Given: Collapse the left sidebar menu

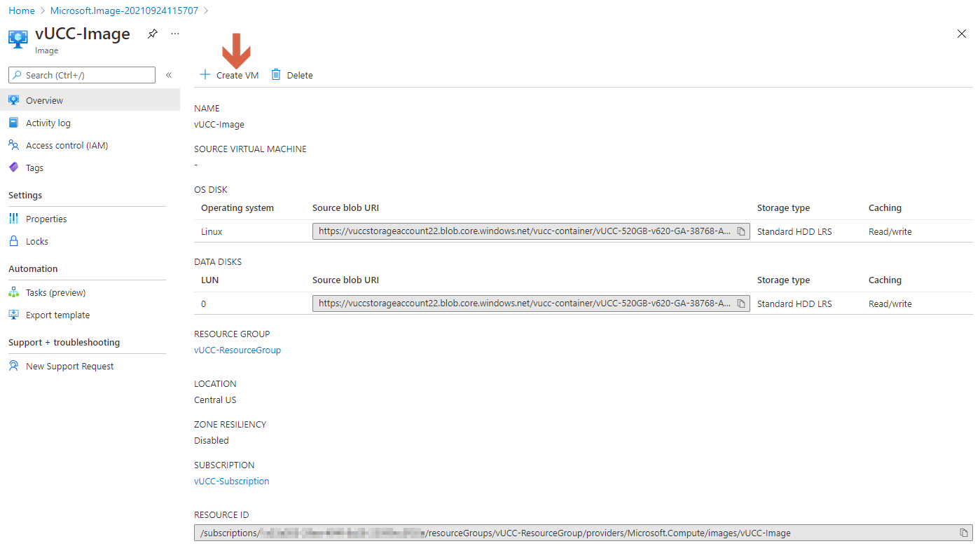Looking at the screenshot, I should pos(169,75).
